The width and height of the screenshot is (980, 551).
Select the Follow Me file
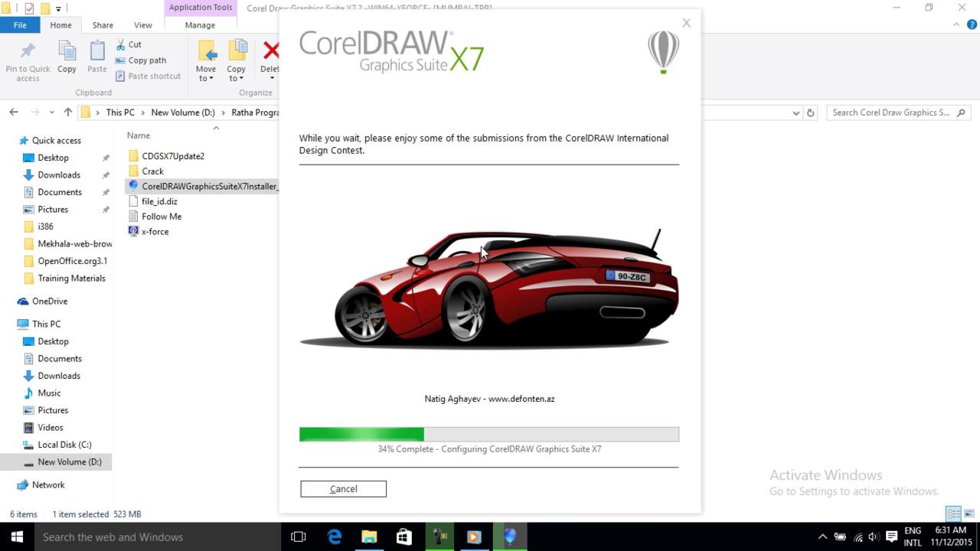(162, 217)
